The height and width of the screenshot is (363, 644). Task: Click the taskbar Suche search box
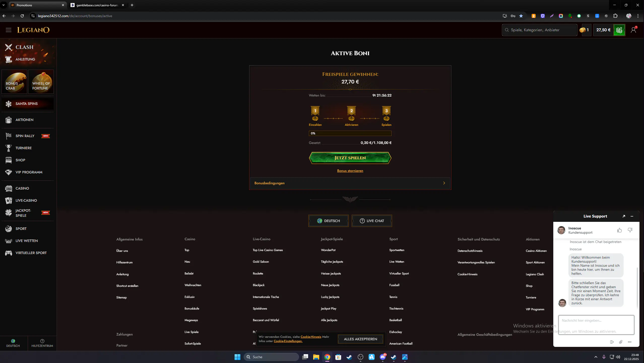271,357
